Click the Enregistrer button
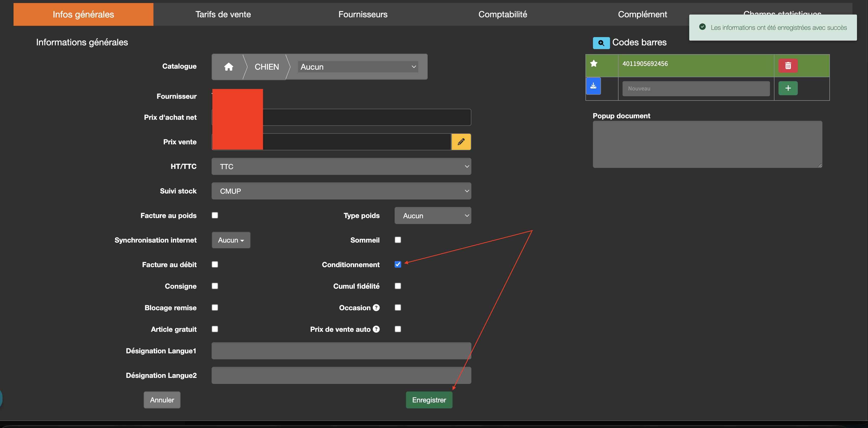Viewport: 868px width, 428px height. click(x=428, y=400)
